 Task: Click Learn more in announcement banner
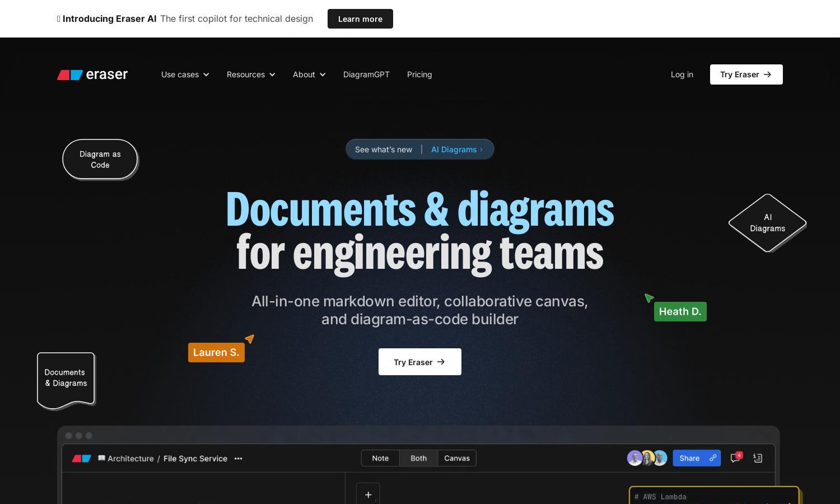point(360,18)
